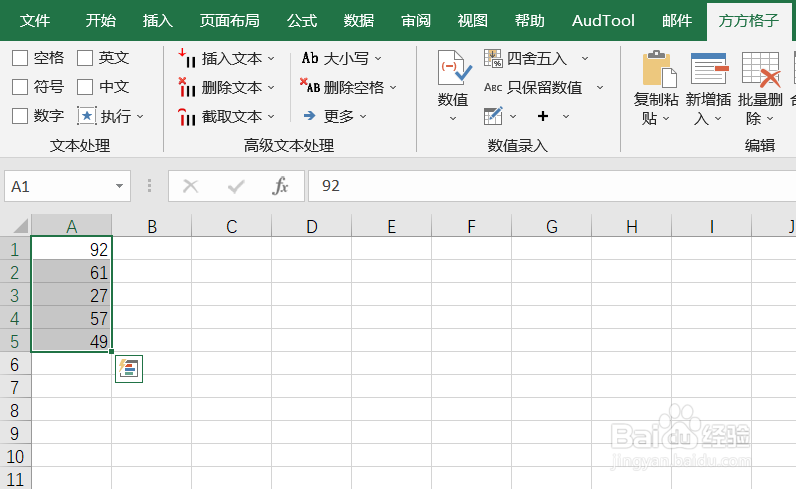Open the Name Box dropdown arrow
This screenshot has height=489, width=796.
[119, 186]
